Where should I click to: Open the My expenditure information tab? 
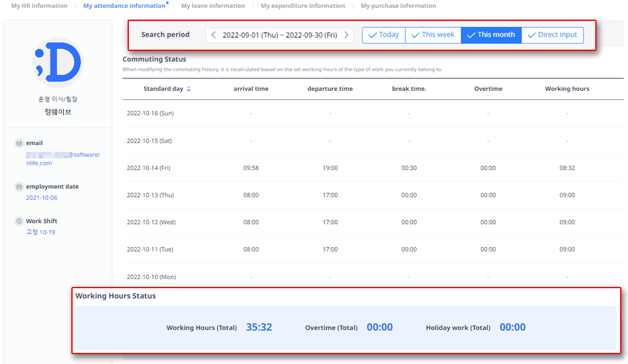point(302,6)
